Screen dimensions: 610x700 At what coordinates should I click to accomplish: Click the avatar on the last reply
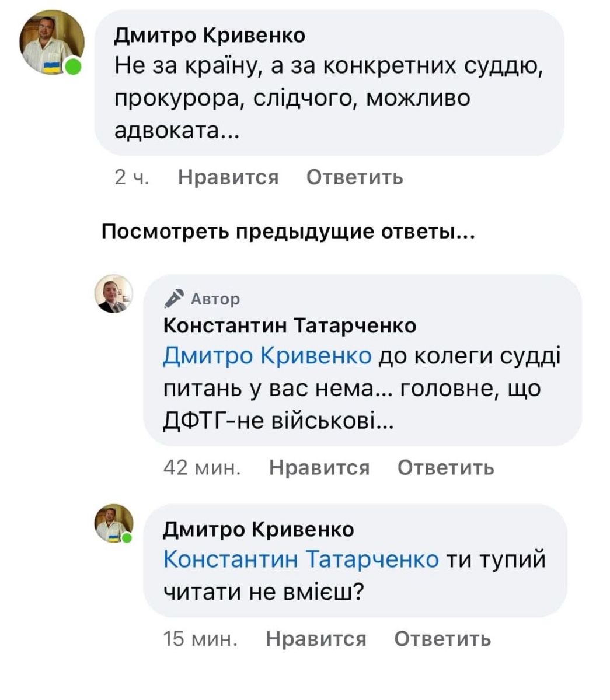[x=114, y=523]
